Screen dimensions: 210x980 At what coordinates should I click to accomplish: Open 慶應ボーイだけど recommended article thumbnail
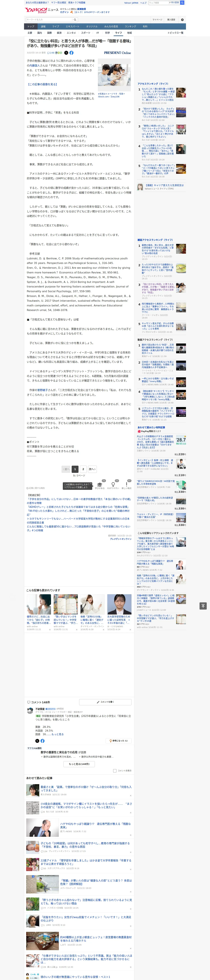pos(39,604)
